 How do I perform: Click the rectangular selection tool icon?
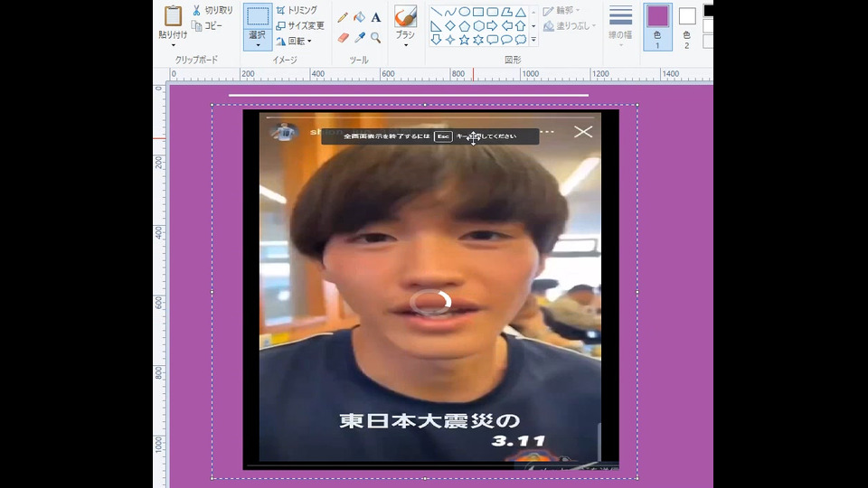click(258, 16)
